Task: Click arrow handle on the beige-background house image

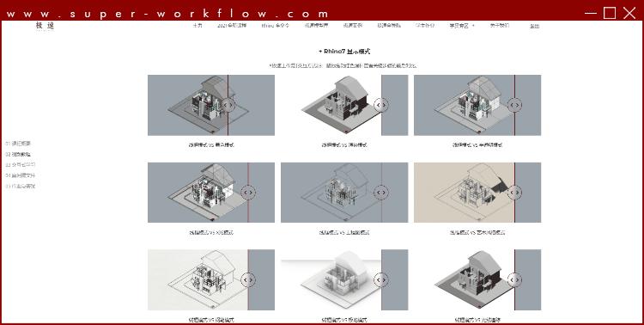Action: point(514,192)
